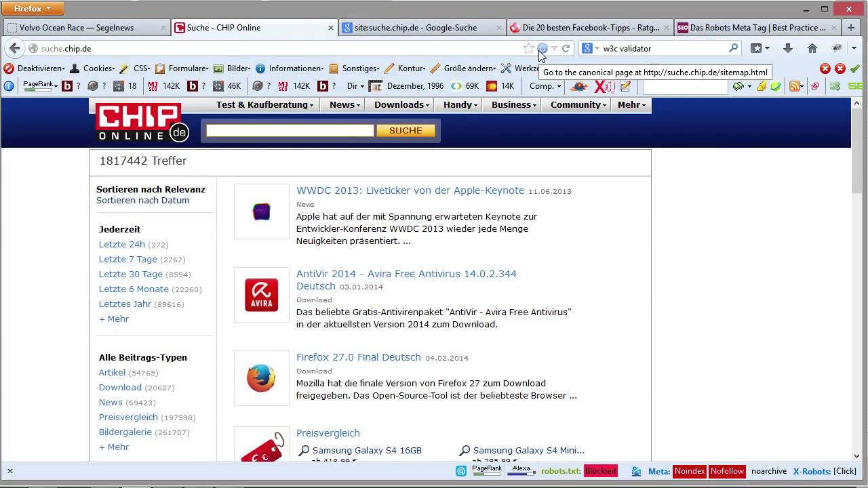
Task: Open the Größe ändern dropdown
Action: coord(464,68)
